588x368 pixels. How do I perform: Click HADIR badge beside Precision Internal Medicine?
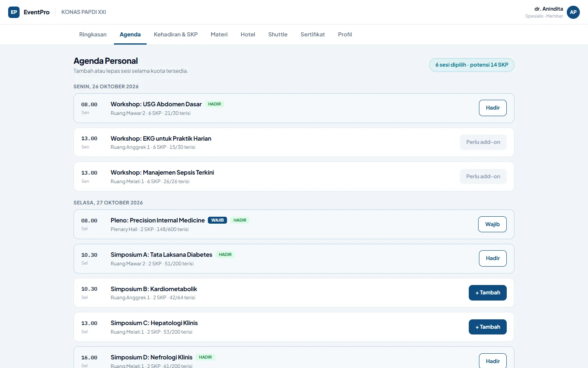[240, 220]
